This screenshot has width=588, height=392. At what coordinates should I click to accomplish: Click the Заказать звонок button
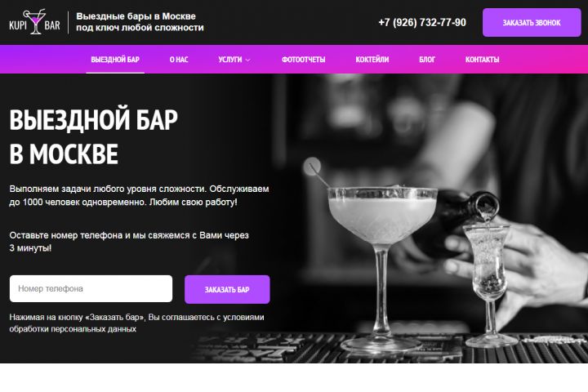(x=532, y=23)
